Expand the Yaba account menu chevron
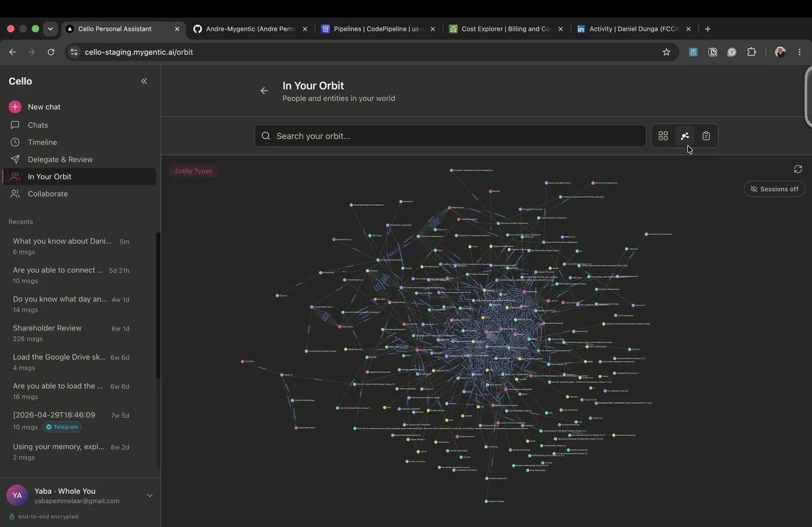The width and height of the screenshot is (812, 527). tap(150, 496)
